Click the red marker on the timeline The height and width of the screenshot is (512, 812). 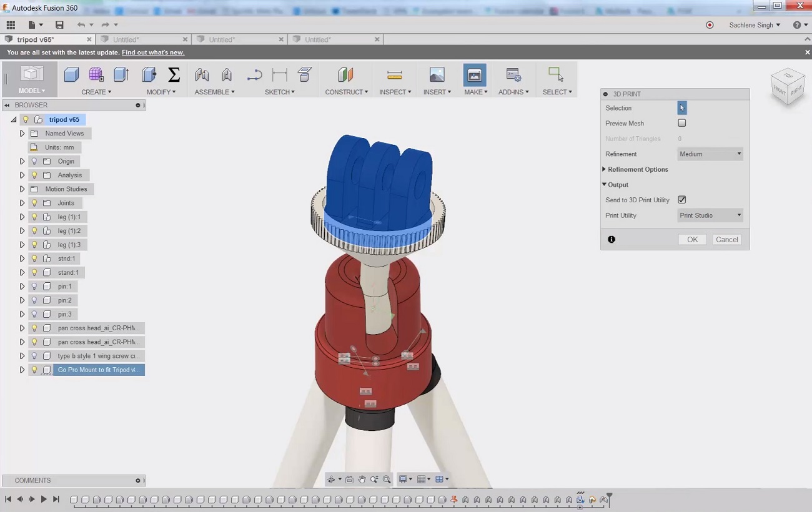click(453, 499)
